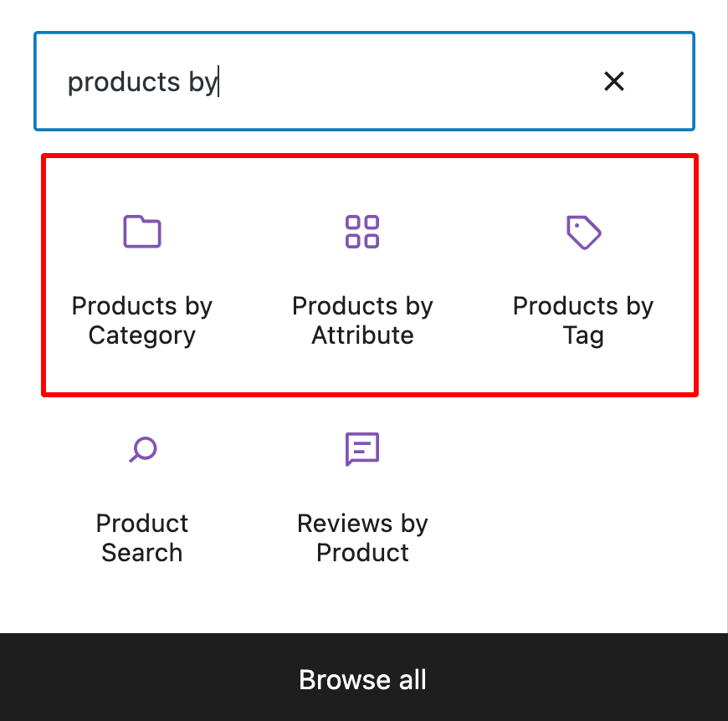Click the X to clear the search

tap(614, 81)
